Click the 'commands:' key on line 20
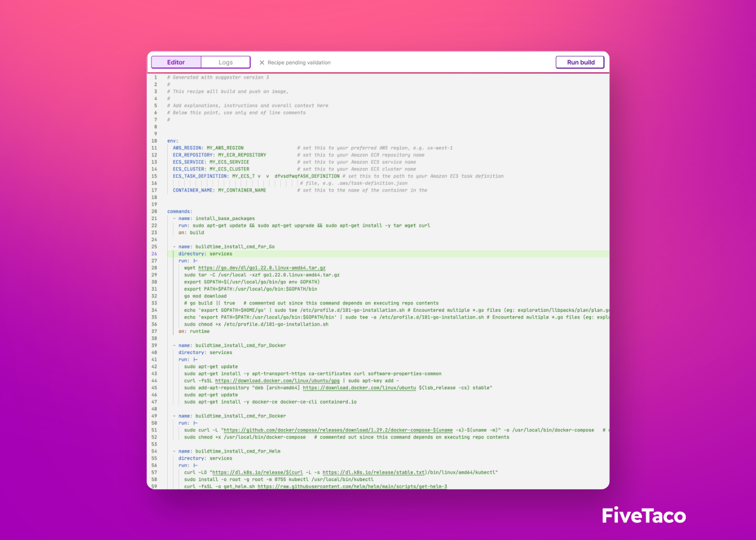 point(179,211)
